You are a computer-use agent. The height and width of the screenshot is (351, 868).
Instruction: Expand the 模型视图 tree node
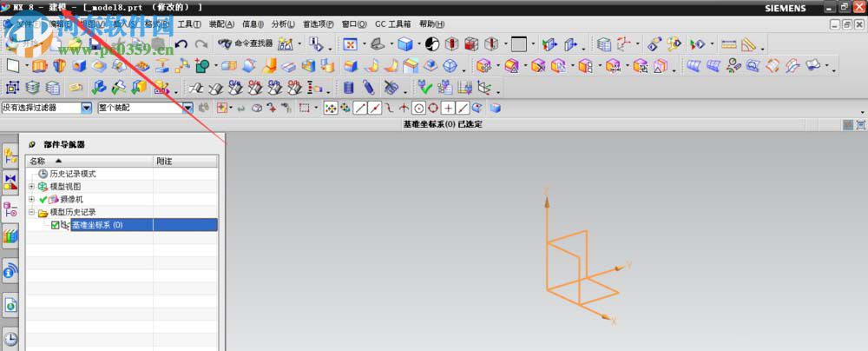pos(31,186)
